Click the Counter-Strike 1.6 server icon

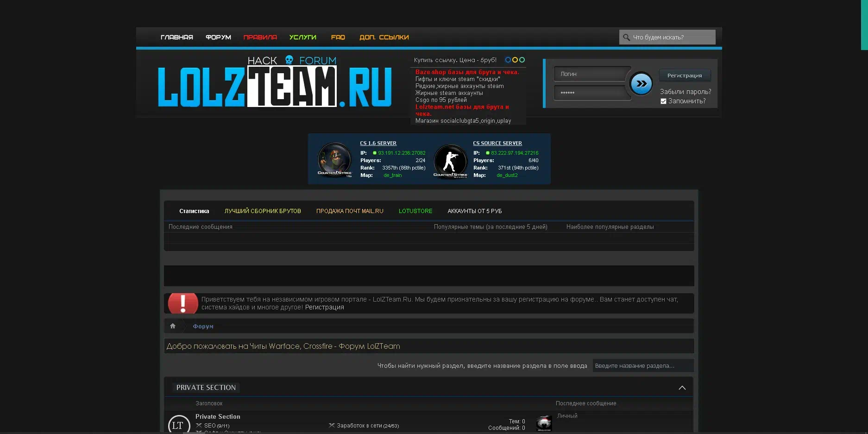pos(334,160)
